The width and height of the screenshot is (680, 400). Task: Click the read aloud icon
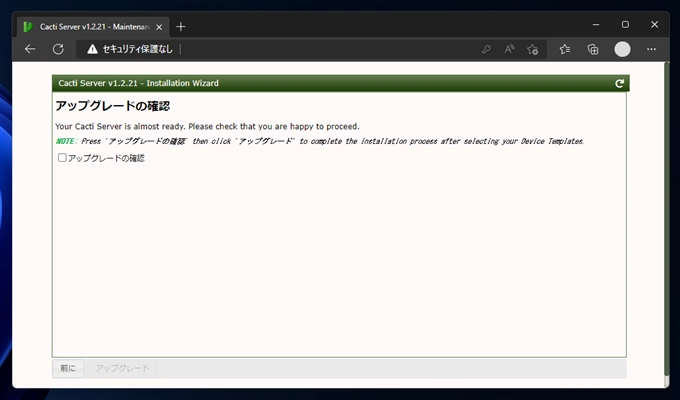[509, 49]
